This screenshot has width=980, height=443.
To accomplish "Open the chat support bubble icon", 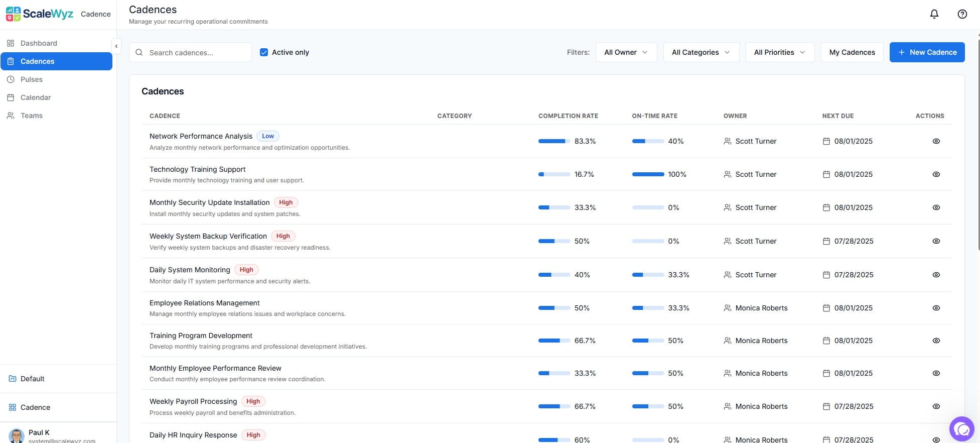I will pyautogui.click(x=961, y=429).
